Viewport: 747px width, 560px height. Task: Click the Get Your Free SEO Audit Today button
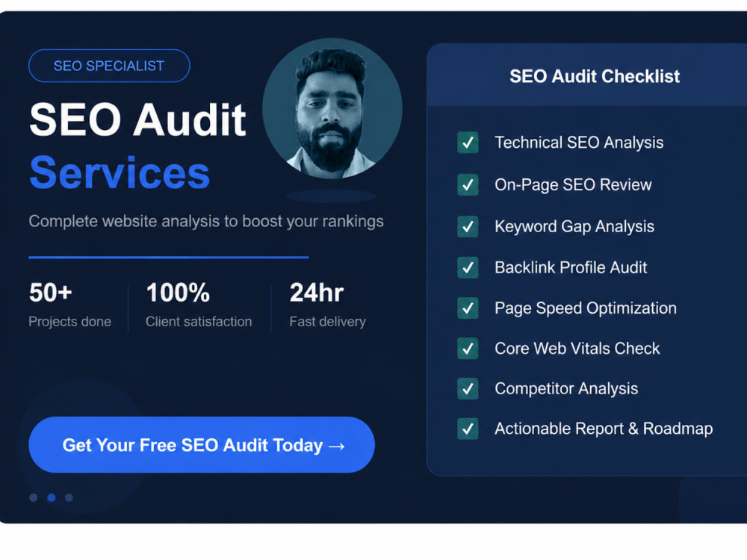pos(202,445)
